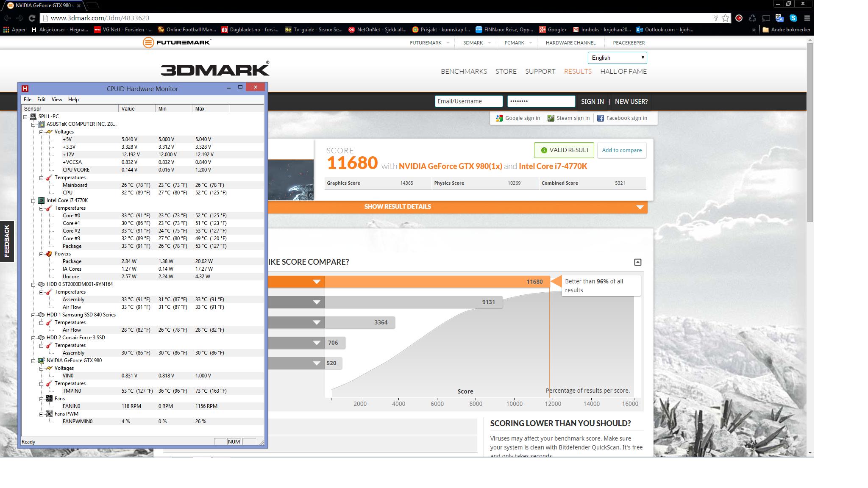Focus the password field
The height and width of the screenshot is (488, 868).
(541, 101)
